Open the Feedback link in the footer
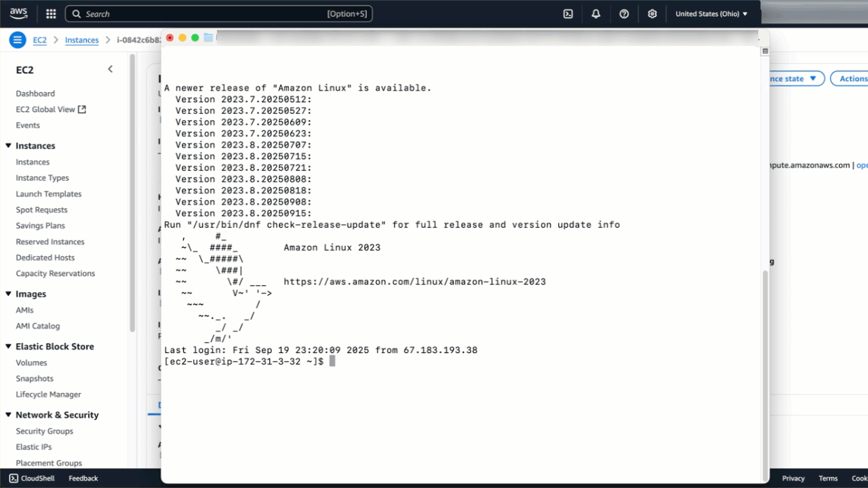Image resolution: width=868 pixels, height=488 pixels. coord(83,479)
